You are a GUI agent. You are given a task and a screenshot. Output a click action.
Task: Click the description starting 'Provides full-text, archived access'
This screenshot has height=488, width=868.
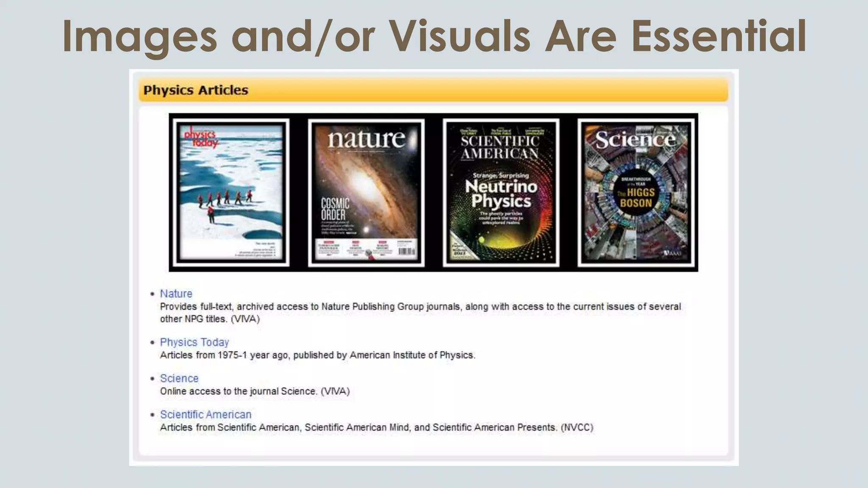(420, 313)
